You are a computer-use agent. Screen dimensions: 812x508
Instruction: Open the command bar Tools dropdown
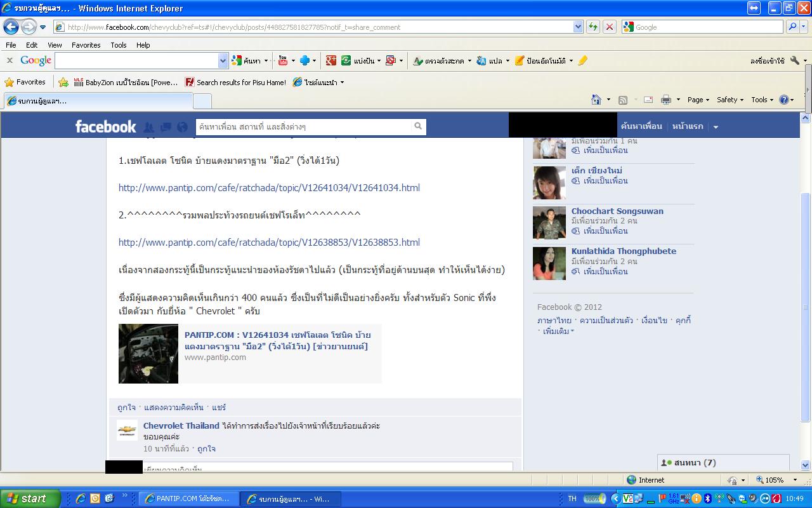[x=763, y=100]
